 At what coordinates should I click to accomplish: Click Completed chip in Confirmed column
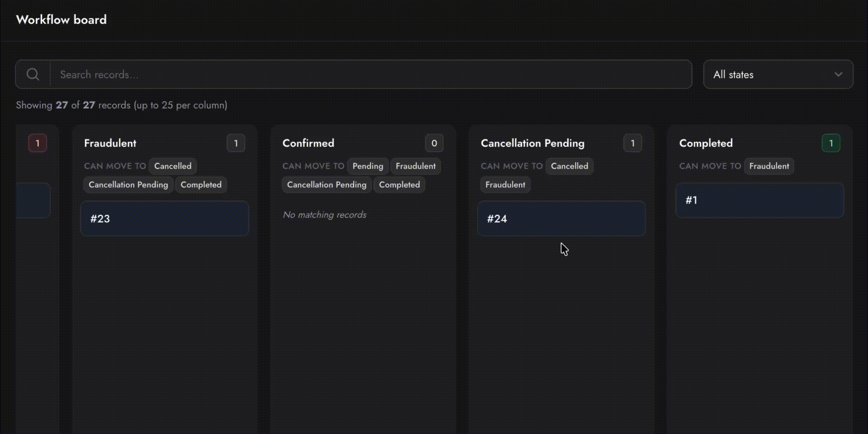pyautogui.click(x=399, y=185)
